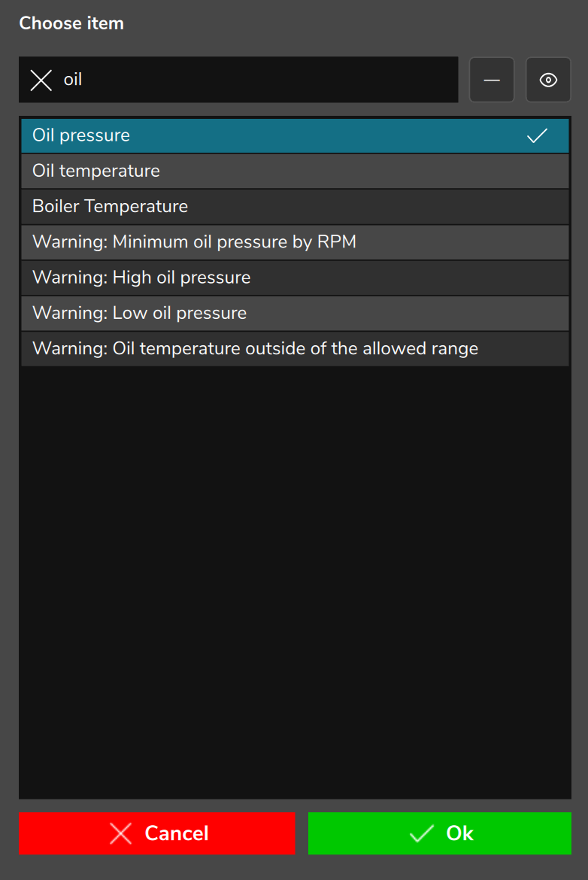Select 'Warning: Minimum oil pressure by RPM'
Screen dimensions: 588x880
pos(295,242)
